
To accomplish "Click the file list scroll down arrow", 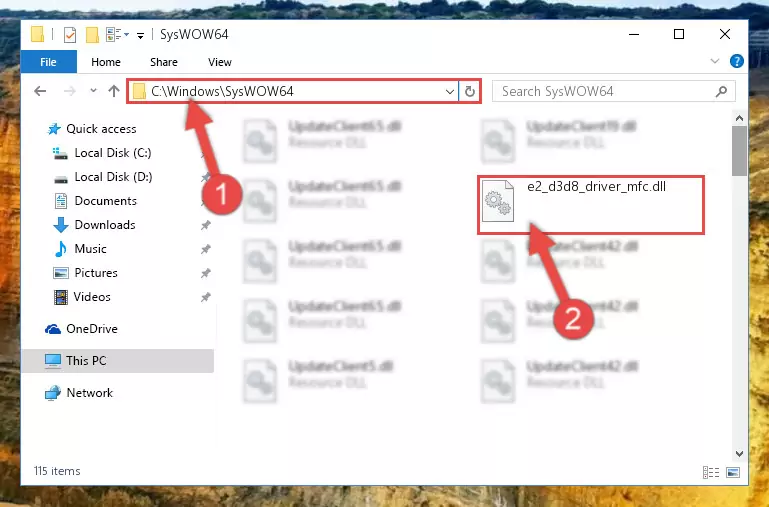I will (x=739, y=454).
